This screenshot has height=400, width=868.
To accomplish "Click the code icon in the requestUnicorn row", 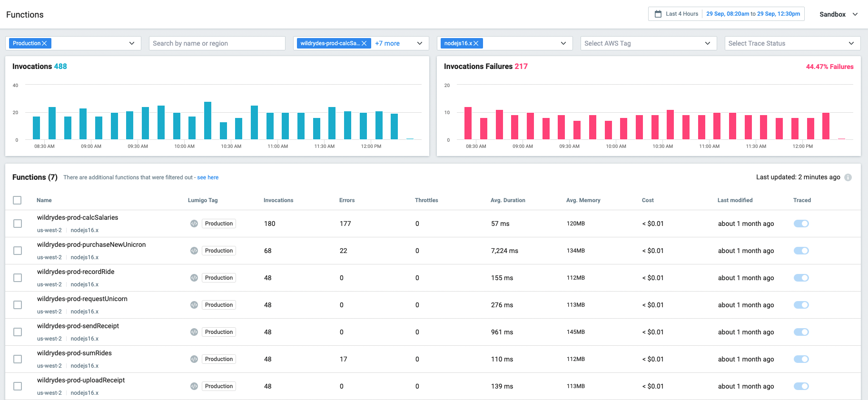I will click(x=194, y=305).
